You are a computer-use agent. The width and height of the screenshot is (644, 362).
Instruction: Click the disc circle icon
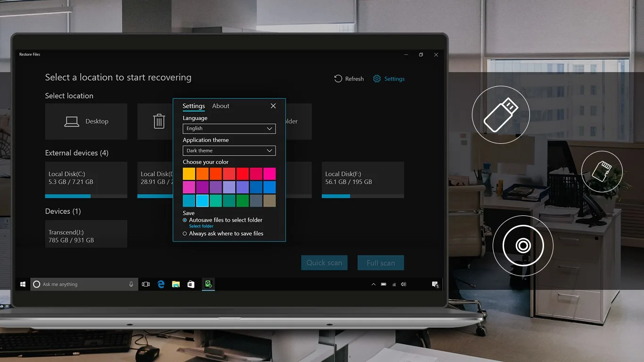(523, 246)
